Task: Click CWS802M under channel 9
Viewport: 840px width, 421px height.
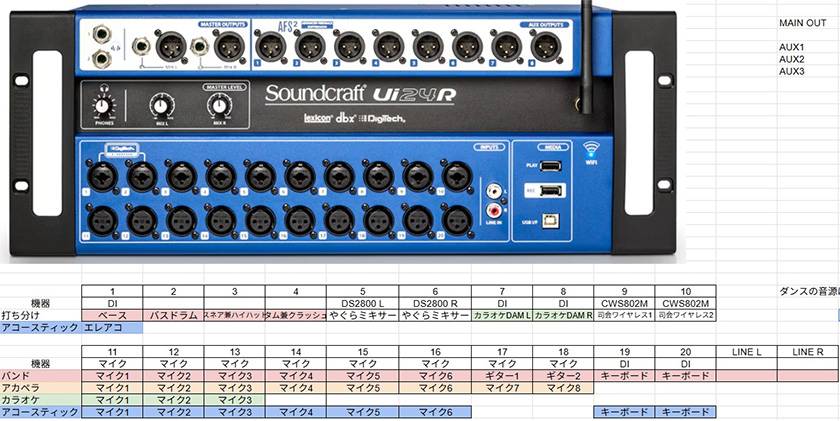Action: (x=624, y=304)
